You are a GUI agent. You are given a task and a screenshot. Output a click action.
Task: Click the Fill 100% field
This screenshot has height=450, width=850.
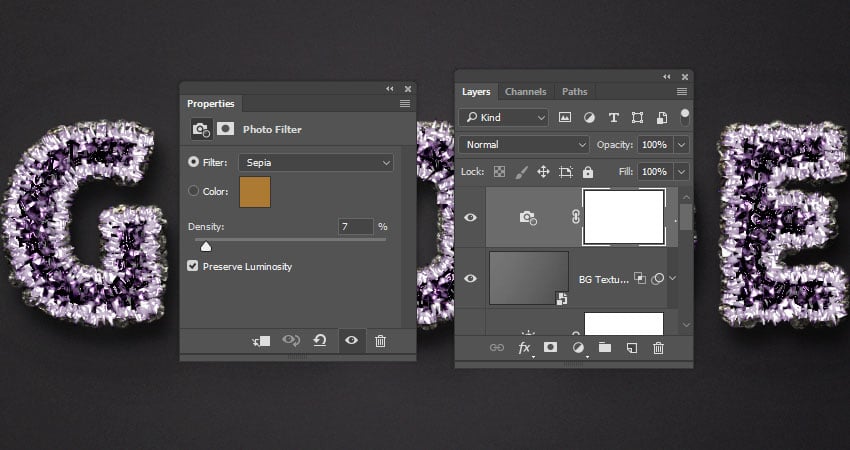(x=655, y=172)
